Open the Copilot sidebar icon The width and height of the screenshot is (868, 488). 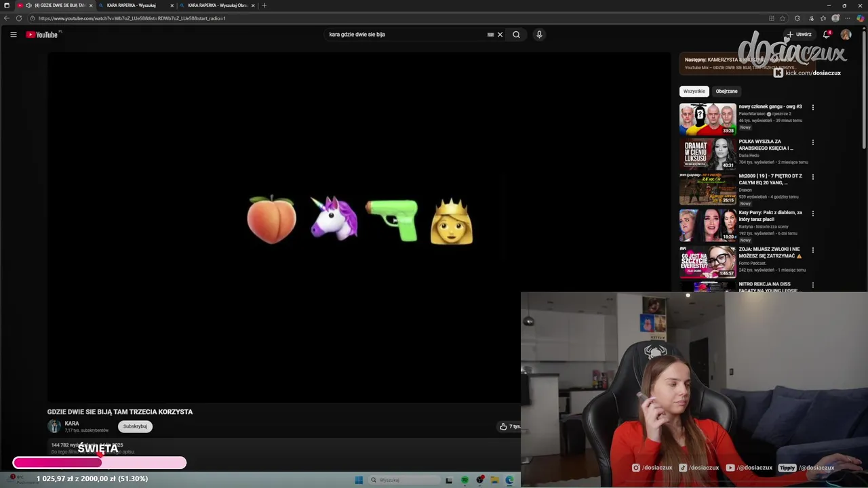861,18
